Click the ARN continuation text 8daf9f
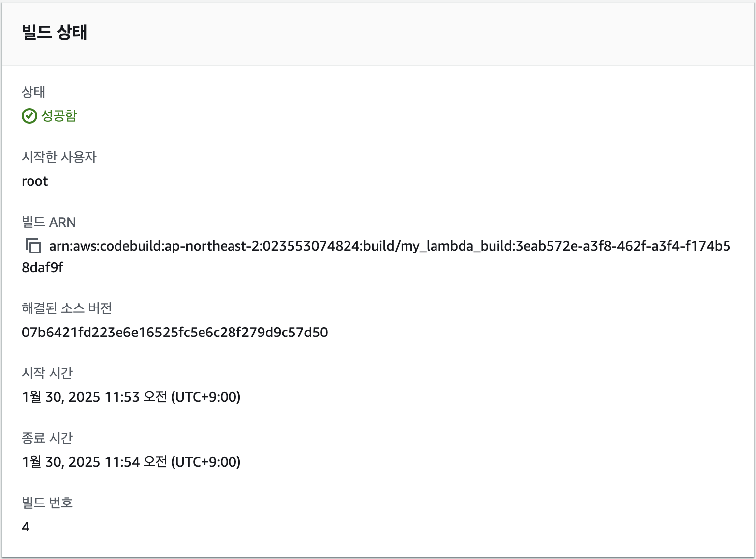This screenshot has width=756, height=559. pyautogui.click(x=43, y=267)
